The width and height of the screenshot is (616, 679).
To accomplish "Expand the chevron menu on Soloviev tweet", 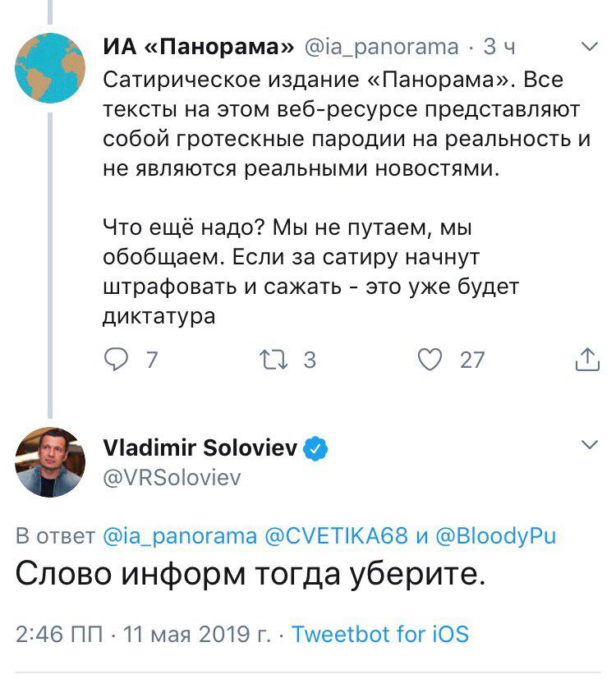I will point(589,445).
